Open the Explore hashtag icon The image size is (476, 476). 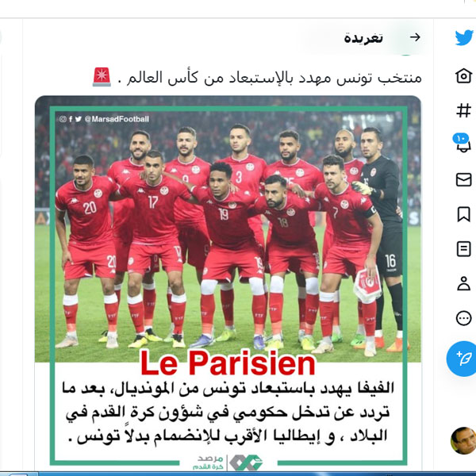click(463, 110)
